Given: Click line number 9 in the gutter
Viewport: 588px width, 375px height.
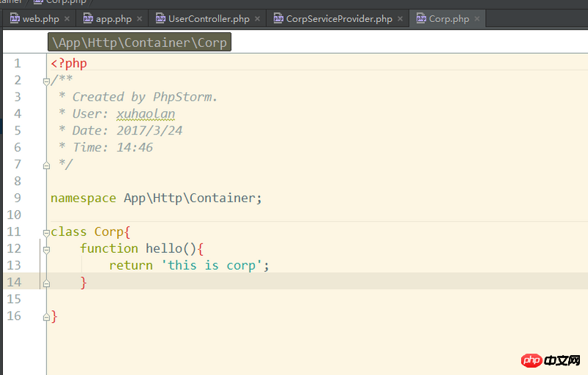Looking at the screenshot, I should point(17,198).
